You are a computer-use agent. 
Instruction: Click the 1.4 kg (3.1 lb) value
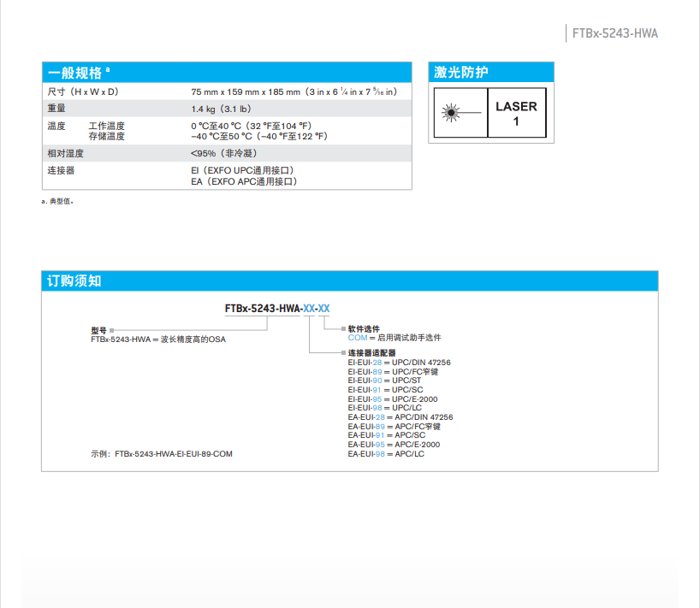point(222,109)
